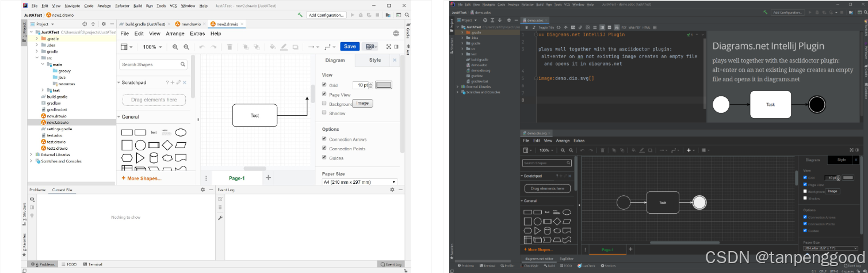Open Event Log button in light status bar
Image resolution: width=868 pixels, height=273 pixels.
click(x=392, y=264)
